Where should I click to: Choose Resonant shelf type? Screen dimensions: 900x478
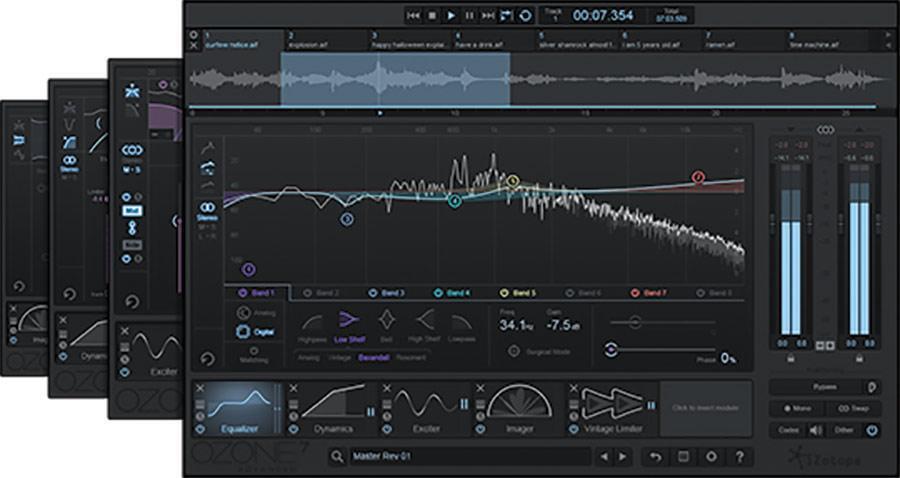pos(411,357)
